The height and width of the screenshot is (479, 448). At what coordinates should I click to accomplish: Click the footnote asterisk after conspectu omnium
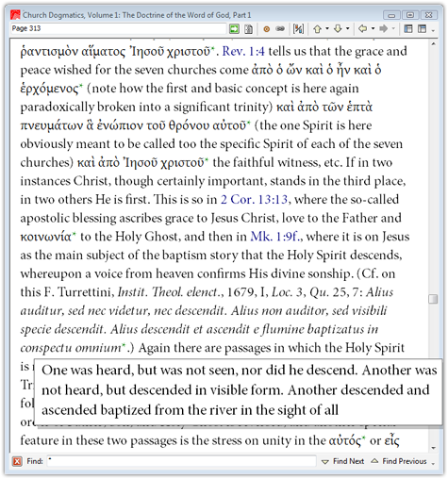pyautogui.click(x=124, y=345)
